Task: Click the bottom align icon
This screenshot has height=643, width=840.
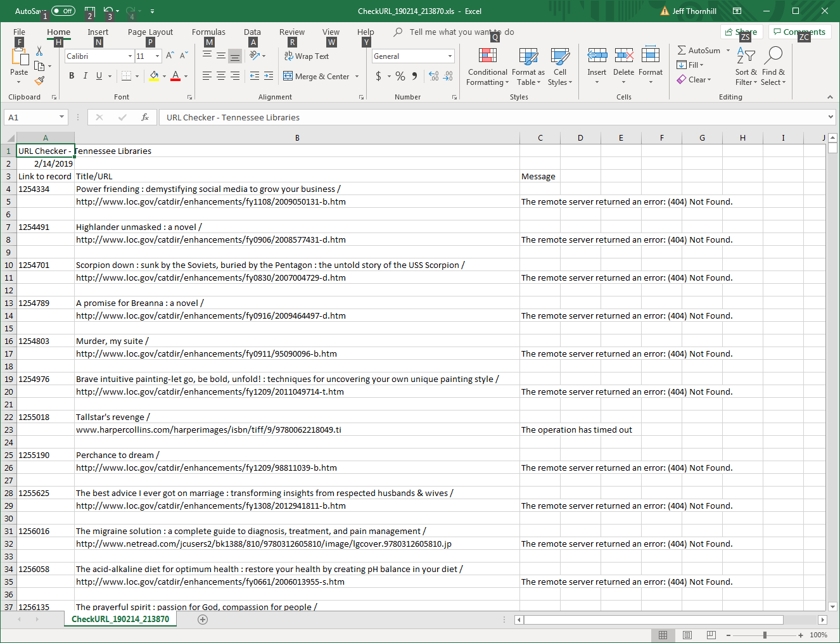Action: 235,56
